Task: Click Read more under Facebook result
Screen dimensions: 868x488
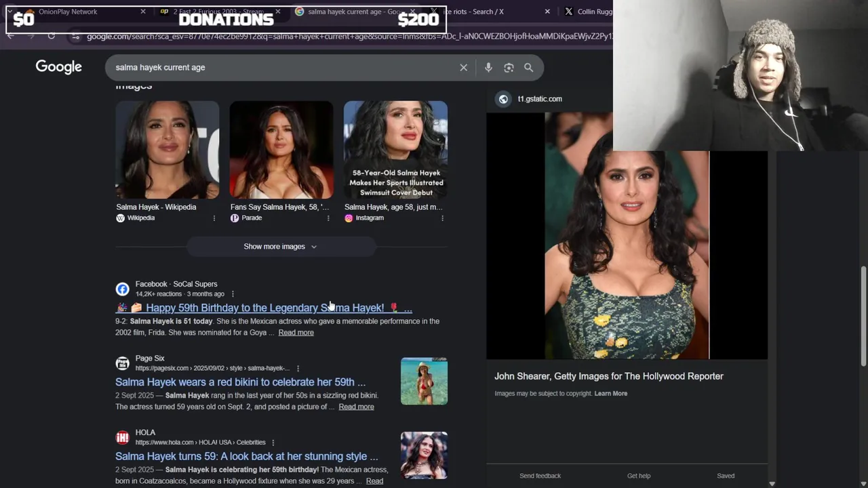Action: tap(296, 333)
